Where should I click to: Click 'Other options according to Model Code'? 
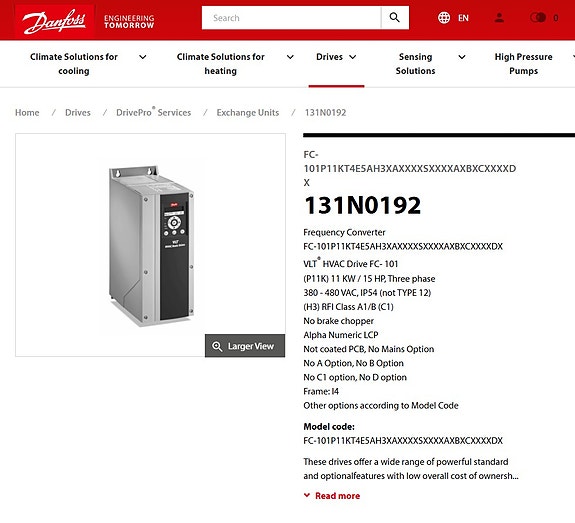coord(381,405)
